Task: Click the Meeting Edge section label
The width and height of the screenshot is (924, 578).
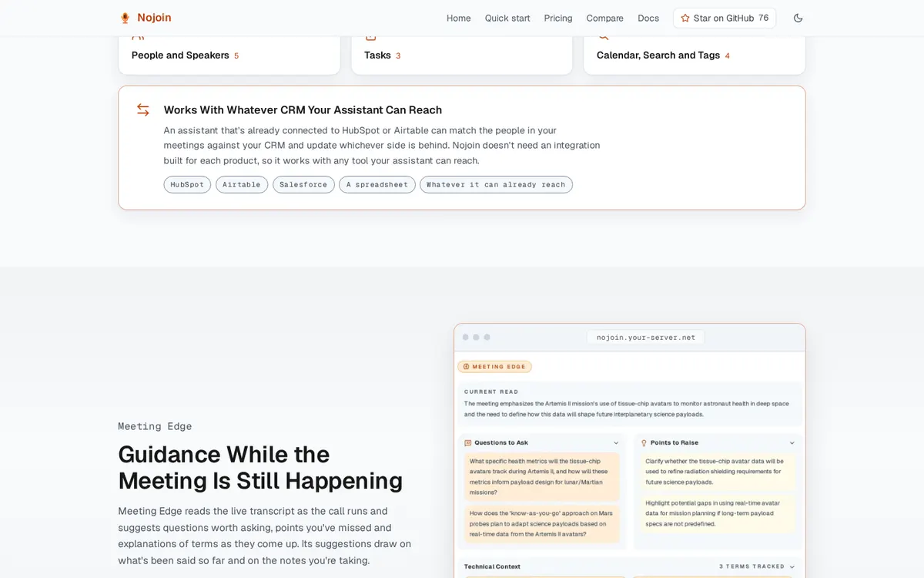Action: point(155,426)
